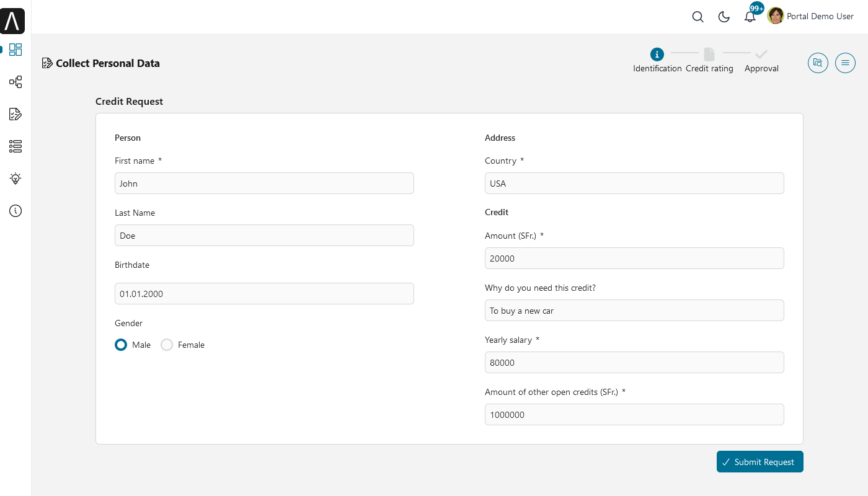This screenshot has height=496, width=868.
Task: Open the notifications bell
Action: click(x=750, y=17)
